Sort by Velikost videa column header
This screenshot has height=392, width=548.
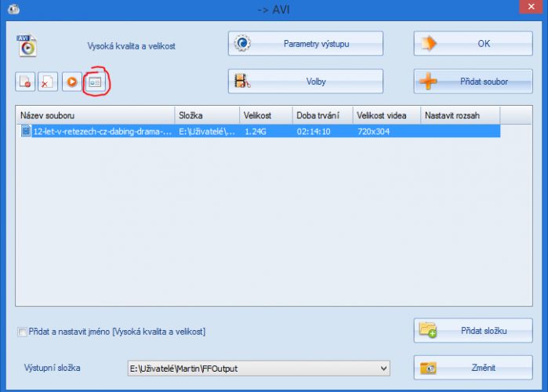click(x=387, y=115)
